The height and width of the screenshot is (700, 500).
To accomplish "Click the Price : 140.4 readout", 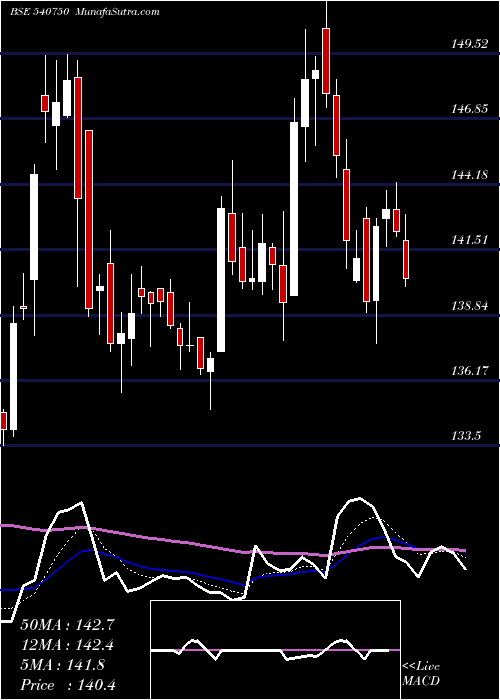I will point(68,685).
